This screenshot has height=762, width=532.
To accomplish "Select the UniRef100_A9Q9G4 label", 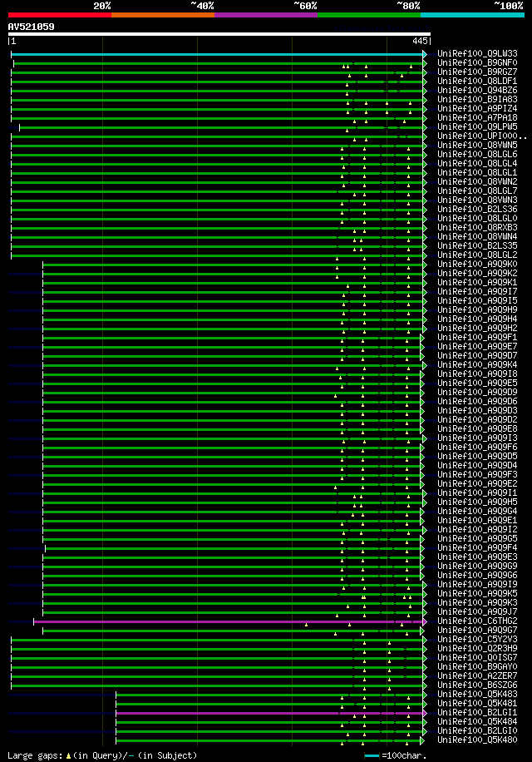I will coord(477,512).
